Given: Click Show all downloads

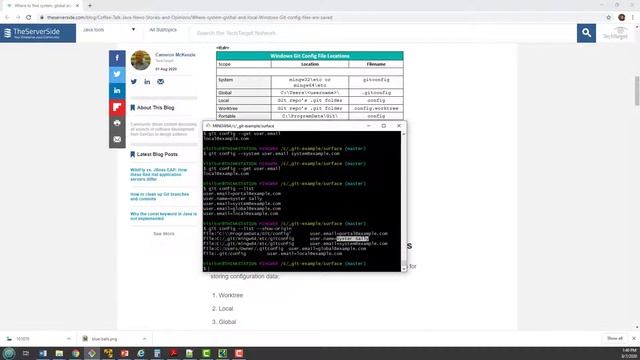Looking at the screenshot, I should point(615,338).
